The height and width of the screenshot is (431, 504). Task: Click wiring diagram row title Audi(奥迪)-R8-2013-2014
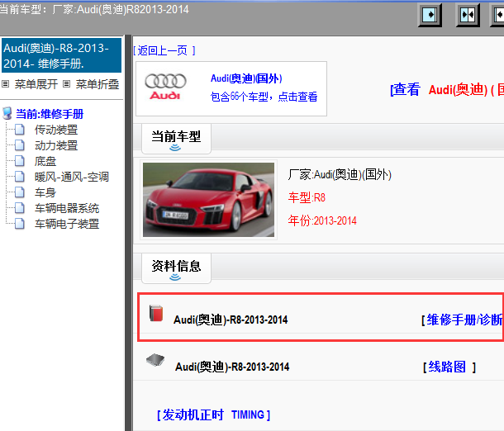coord(232,367)
